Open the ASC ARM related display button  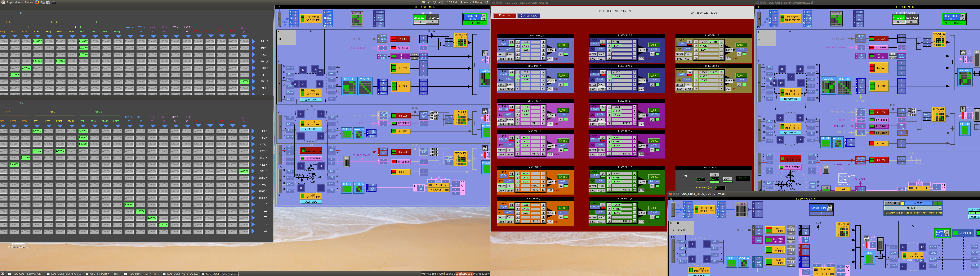pyautogui.click(x=505, y=16)
